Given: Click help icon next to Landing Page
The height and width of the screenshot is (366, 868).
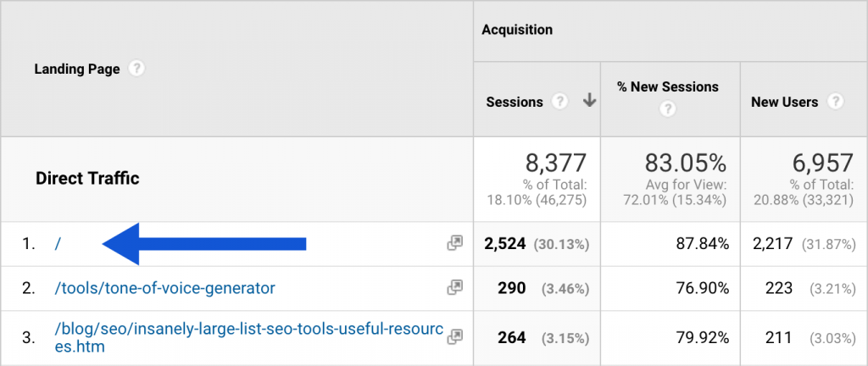Looking at the screenshot, I should coord(136,69).
